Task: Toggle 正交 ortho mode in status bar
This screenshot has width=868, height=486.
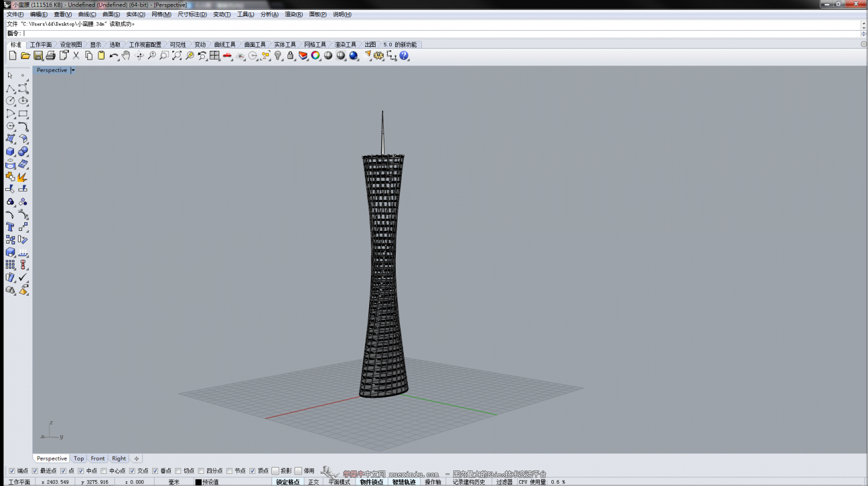Action: (x=314, y=482)
